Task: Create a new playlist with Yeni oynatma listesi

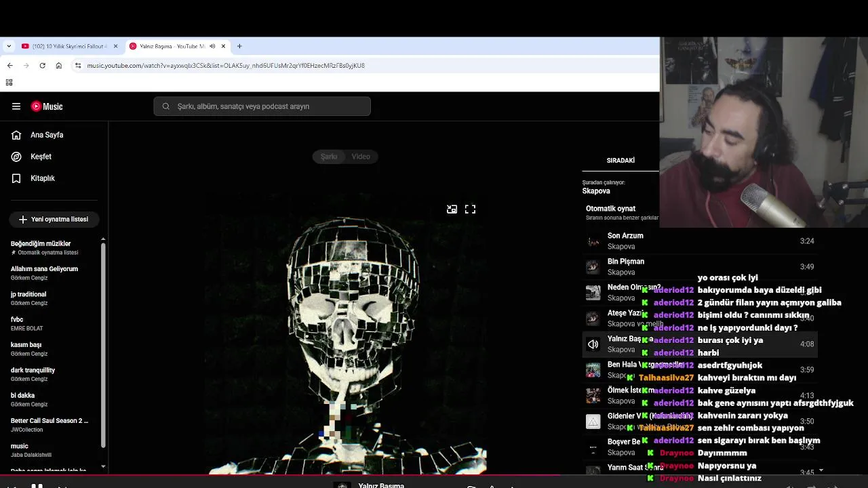Action: coord(54,220)
